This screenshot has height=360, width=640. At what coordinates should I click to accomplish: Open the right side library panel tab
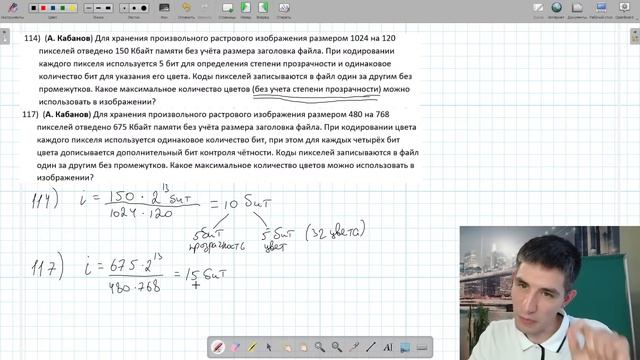click(x=635, y=36)
